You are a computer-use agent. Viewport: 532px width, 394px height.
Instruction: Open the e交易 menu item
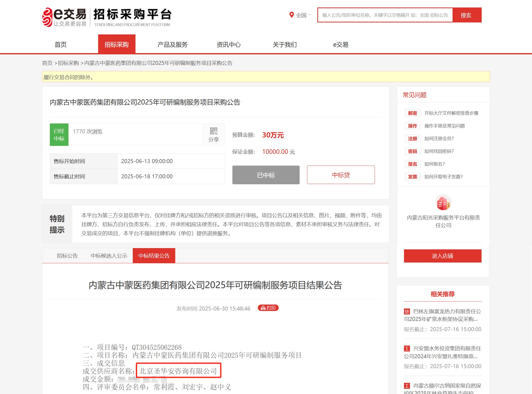click(x=341, y=44)
